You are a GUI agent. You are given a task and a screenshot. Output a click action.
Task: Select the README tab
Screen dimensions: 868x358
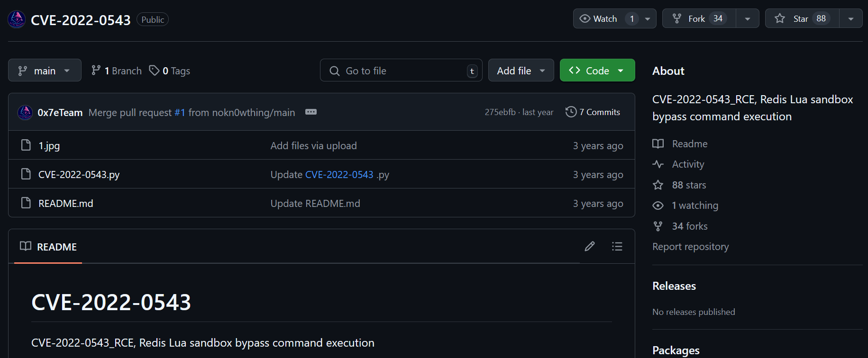pos(48,247)
